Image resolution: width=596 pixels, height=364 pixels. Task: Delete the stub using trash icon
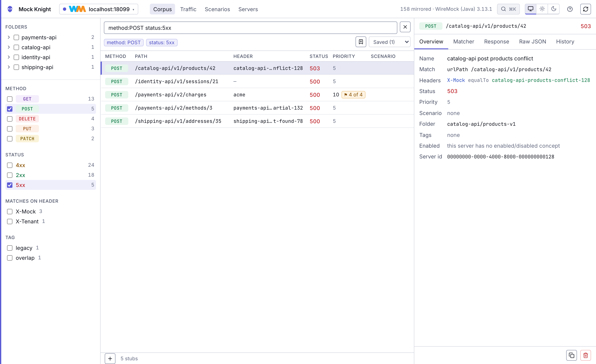[x=586, y=355]
